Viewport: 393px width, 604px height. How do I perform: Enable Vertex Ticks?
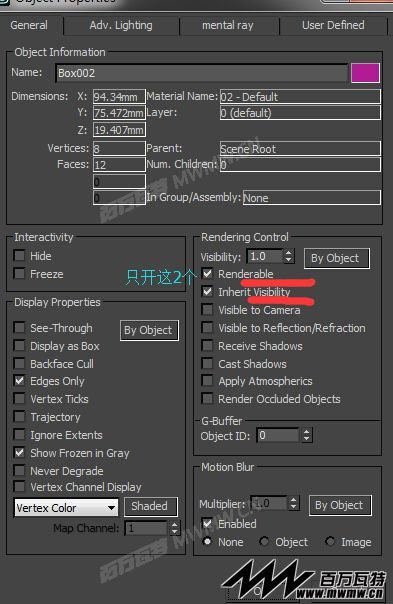pos(19,399)
